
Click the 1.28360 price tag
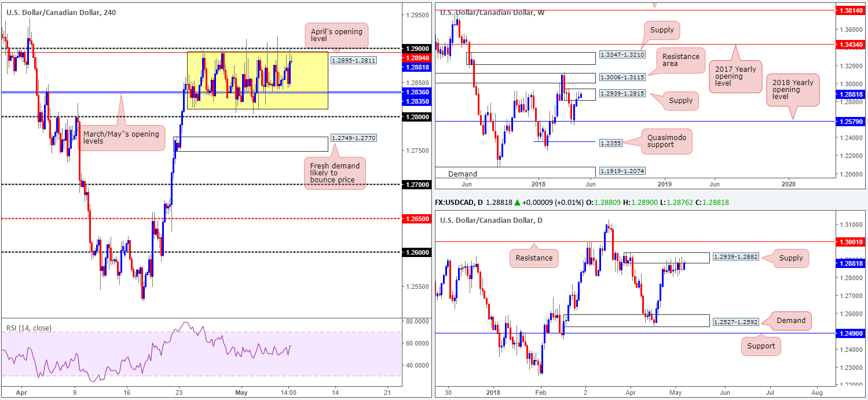(416, 92)
